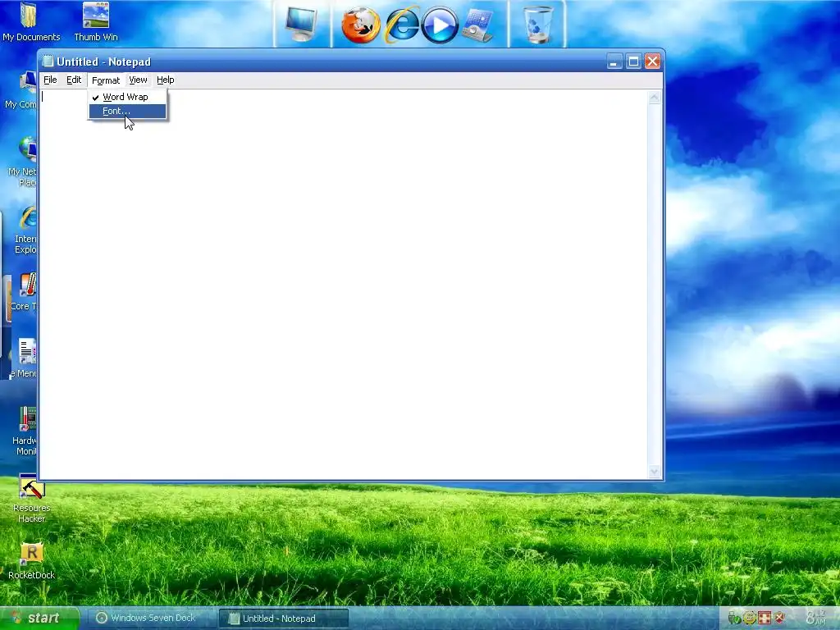The width and height of the screenshot is (840, 630).
Task: Launch Firefox from the top dock
Action: 361,25
